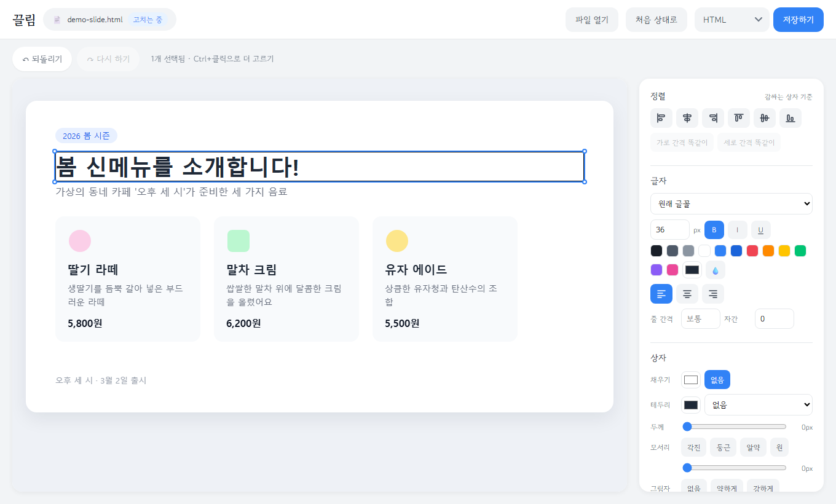836x504 pixels.
Task: Open the 테두리 border style dropdown
Action: (759, 405)
